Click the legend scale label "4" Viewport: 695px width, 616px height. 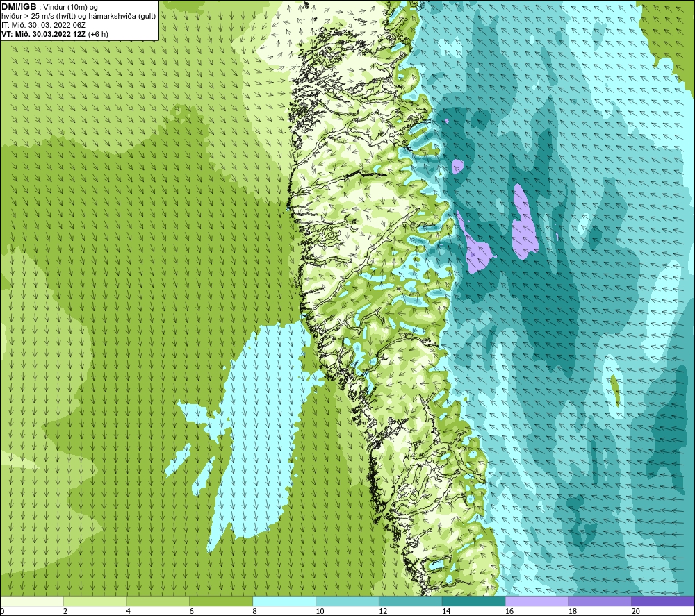129,611
